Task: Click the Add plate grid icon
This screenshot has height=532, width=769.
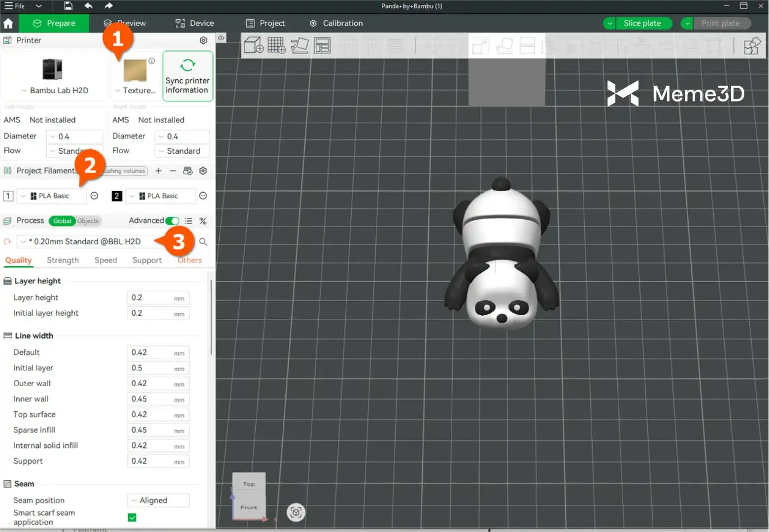Action: [x=276, y=45]
